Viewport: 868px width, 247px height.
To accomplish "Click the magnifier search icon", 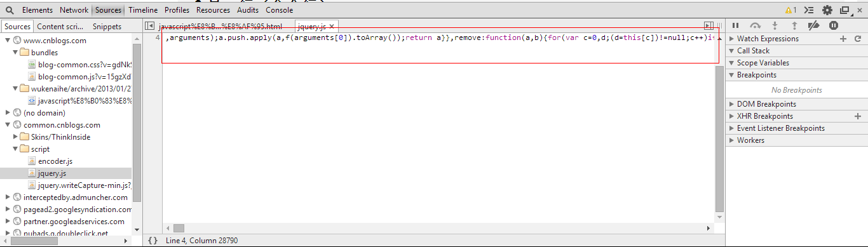I will (x=10, y=10).
